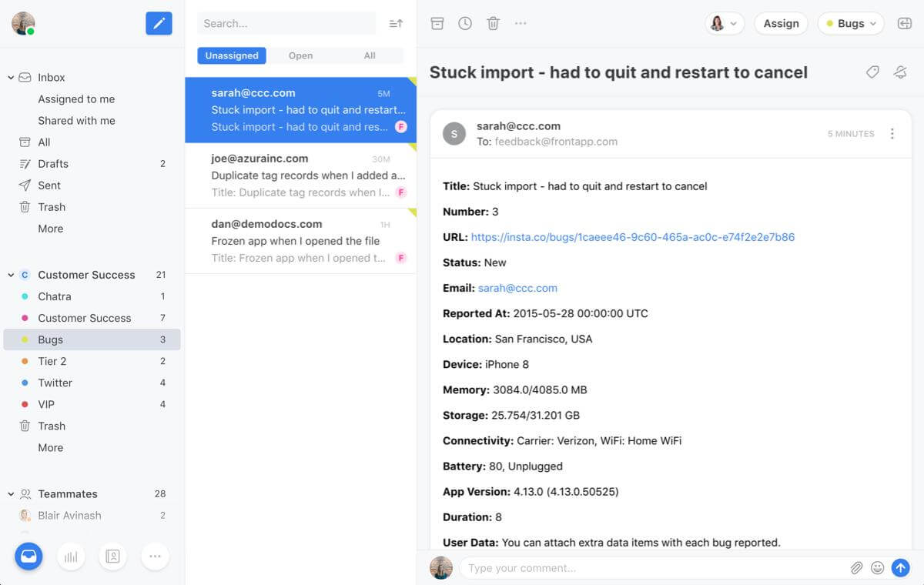The width and height of the screenshot is (924, 585).
Task: Open the insta.co bug URL link
Action: click(x=633, y=237)
